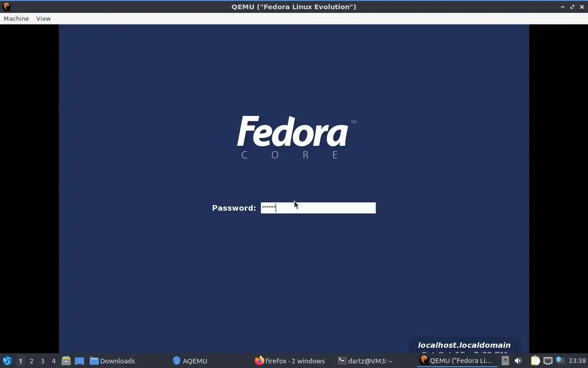The height and width of the screenshot is (368, 588).
Task: Open the Machine menu
Action: pos(16,18)
